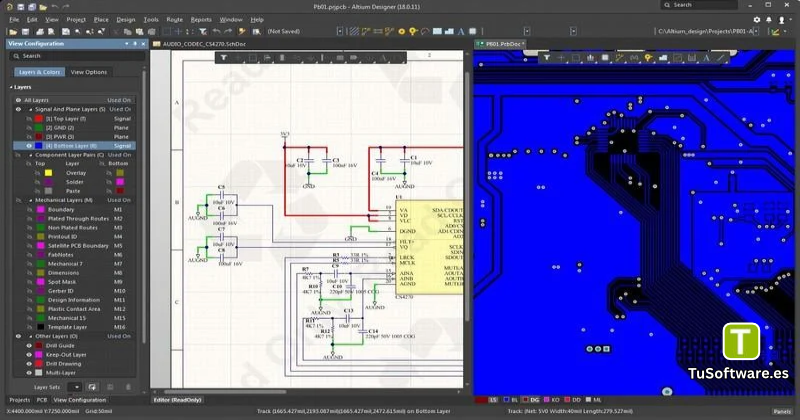Change the Bottom Layer blue color swatch
Viewport: 800px width, 420px height.
click(39, 145)
